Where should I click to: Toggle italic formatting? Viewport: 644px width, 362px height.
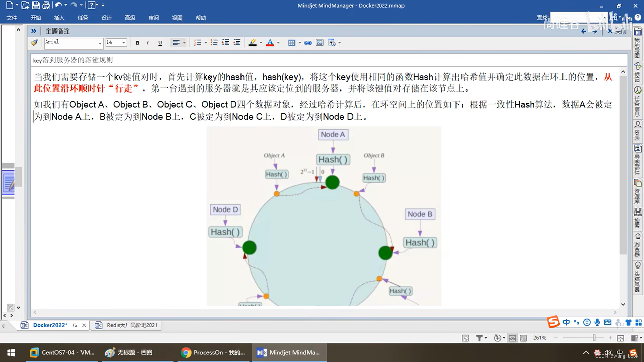(x=148, y=43)
